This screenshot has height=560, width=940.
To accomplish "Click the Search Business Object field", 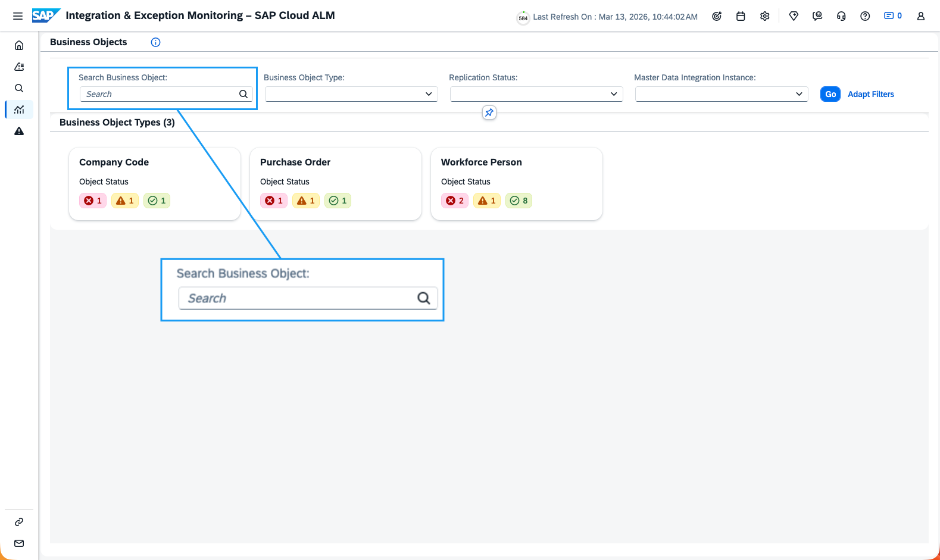I will click(160, 94).
